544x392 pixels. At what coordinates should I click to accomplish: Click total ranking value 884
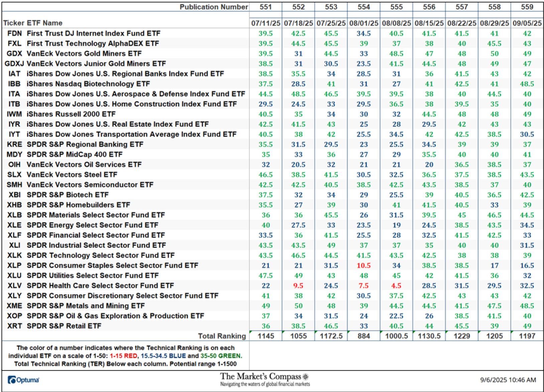[364, 336]
